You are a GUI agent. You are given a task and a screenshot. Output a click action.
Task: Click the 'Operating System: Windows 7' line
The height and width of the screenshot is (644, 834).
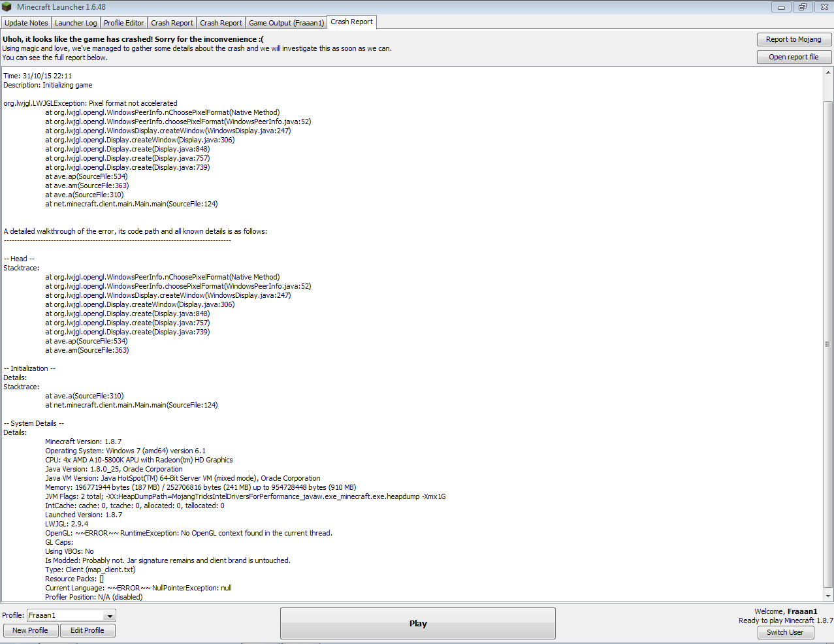pyautogui.click(x=125, y=451)
